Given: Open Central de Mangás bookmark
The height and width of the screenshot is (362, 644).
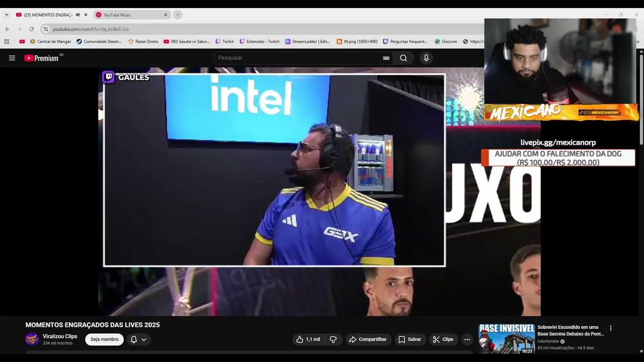Looking at the screenshot, I should click(x=51, y=42).
